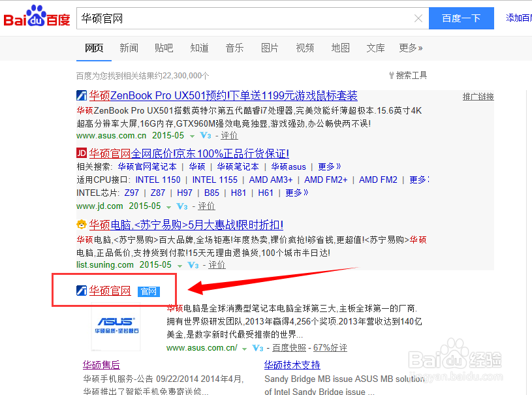Click the Suning lion icon
532x395 pixels.
[x=82, y=225]
